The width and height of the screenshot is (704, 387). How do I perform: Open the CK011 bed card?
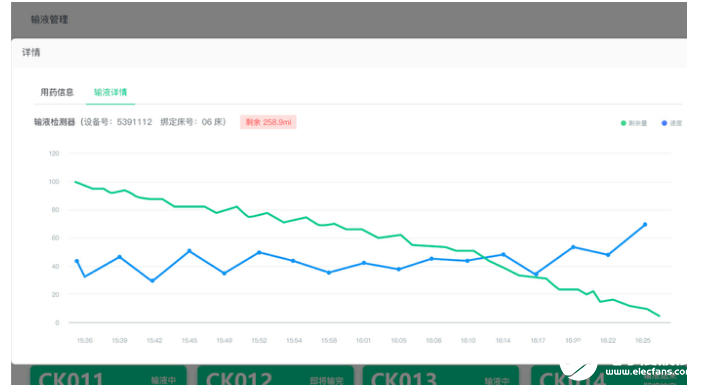coord(108,376)
